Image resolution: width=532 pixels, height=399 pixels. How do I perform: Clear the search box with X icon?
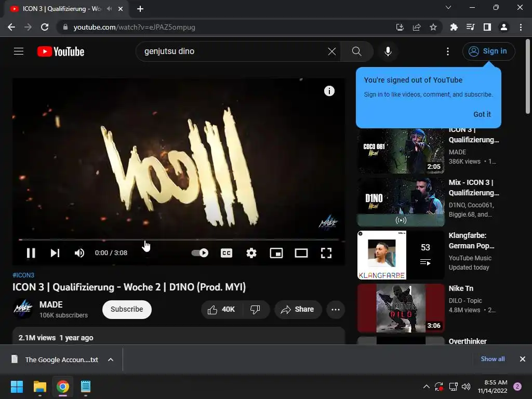tap(332, 51)
